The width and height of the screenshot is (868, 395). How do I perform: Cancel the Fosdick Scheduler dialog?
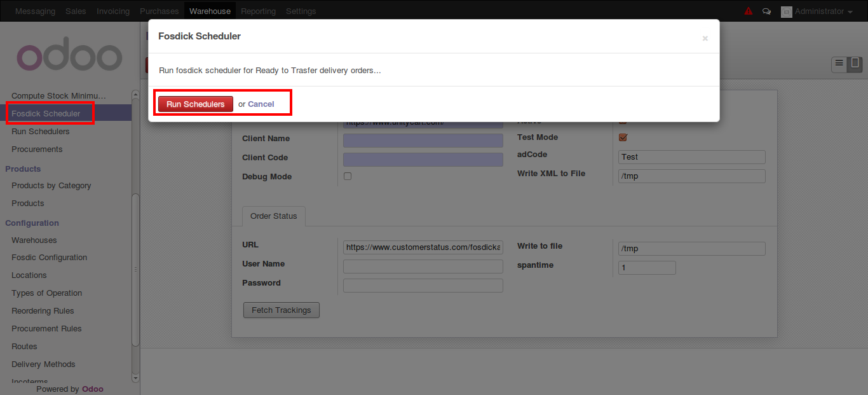pyautogui.click(x=261, y=104)
